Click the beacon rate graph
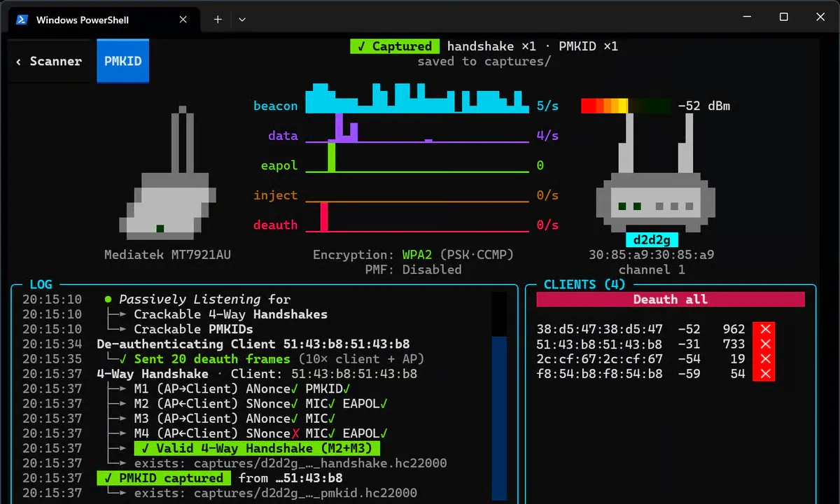 [x=417, y=99]
